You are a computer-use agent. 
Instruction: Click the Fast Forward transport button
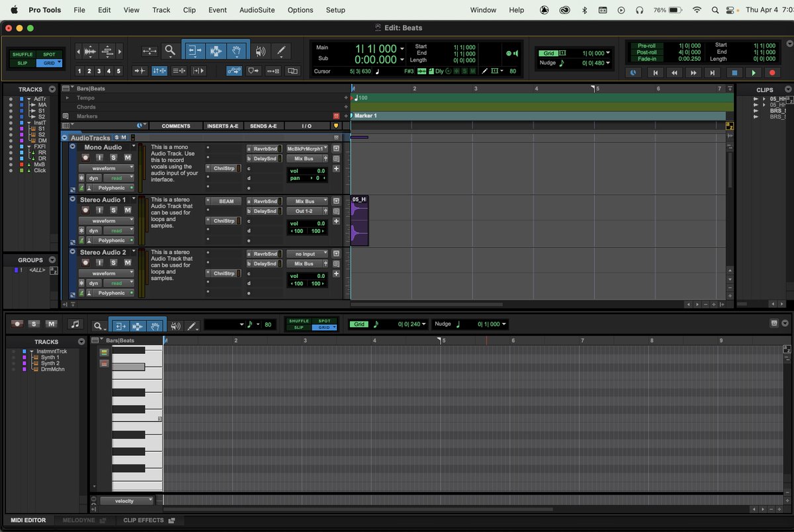click(694, 73)
